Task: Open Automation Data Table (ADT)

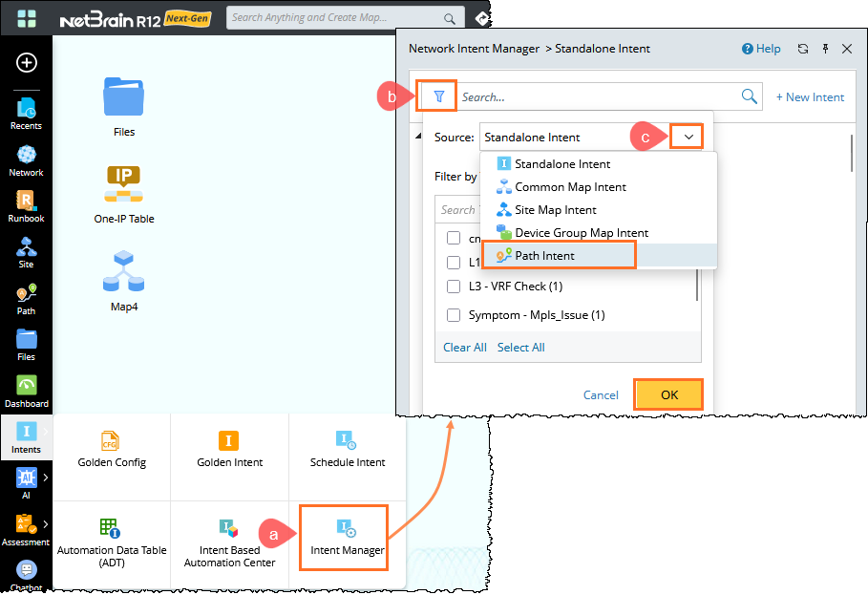Action: pos(112,543)
